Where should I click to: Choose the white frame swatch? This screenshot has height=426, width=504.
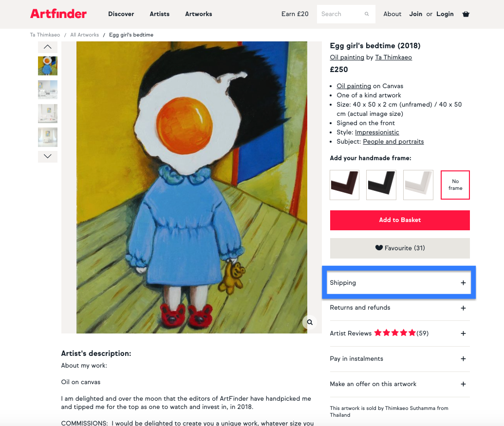pyautogui.click(x=418, y=185)
